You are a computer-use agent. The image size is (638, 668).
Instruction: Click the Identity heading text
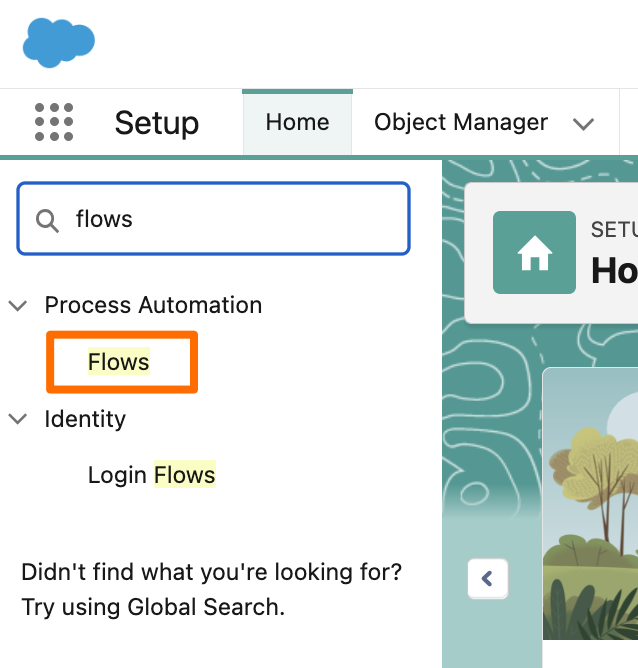click(85, 419)
